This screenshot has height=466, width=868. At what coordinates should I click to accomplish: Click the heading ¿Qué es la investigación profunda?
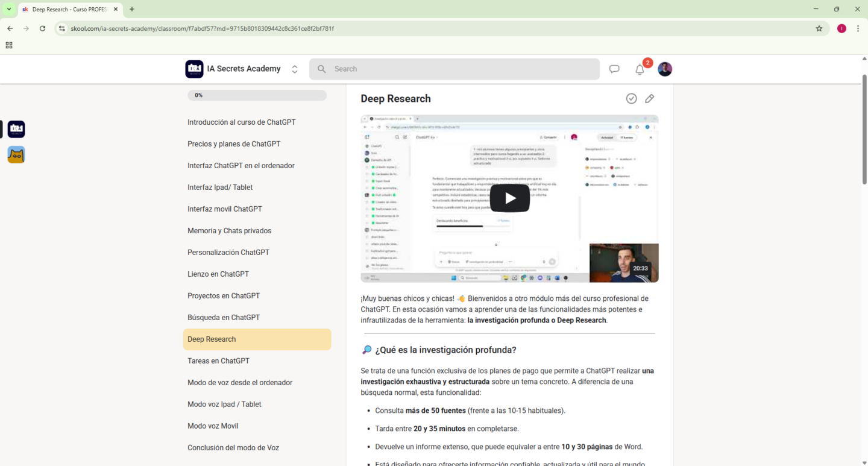(445, 350)
